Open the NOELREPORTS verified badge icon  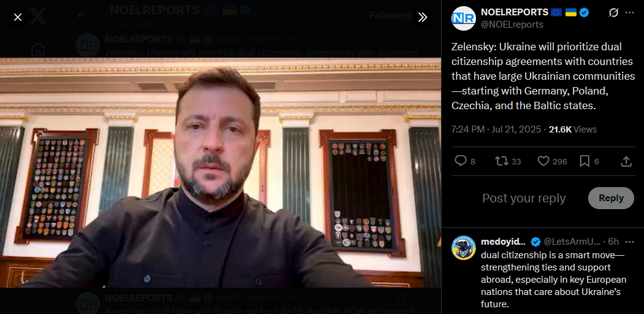pyautogui.click(x=584, y=12)
